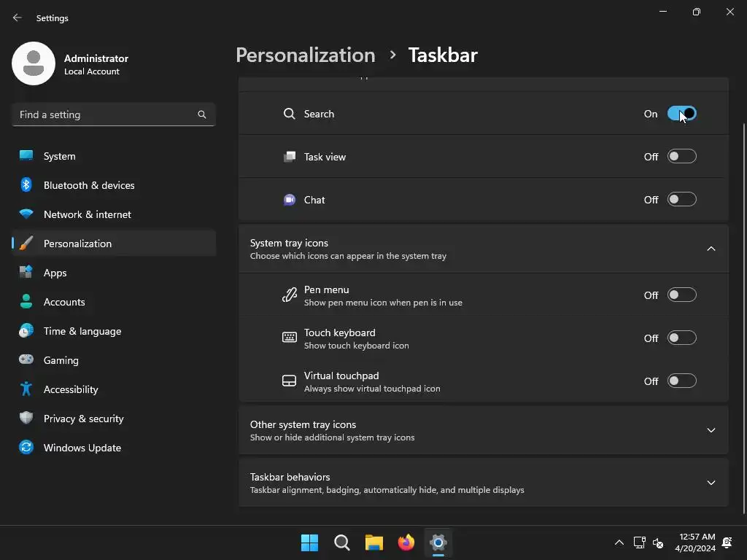Viewport: 747px width, 560px height.
Task: Open the clock and date flyout
Action: point(695,542)
